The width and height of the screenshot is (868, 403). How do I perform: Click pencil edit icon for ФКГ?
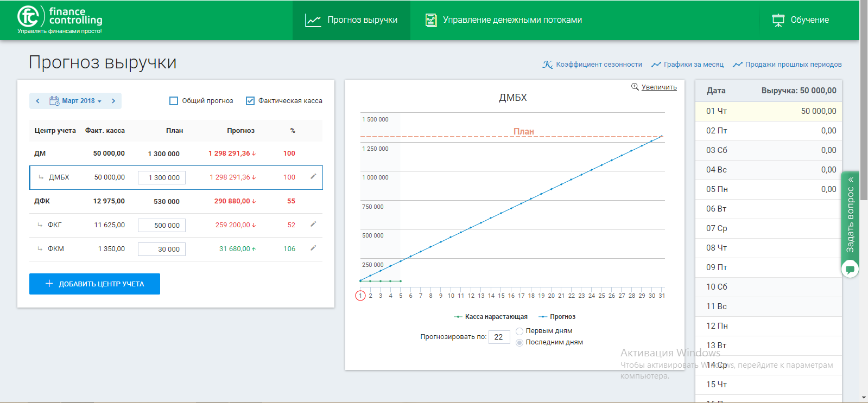[x=313, y=224]
